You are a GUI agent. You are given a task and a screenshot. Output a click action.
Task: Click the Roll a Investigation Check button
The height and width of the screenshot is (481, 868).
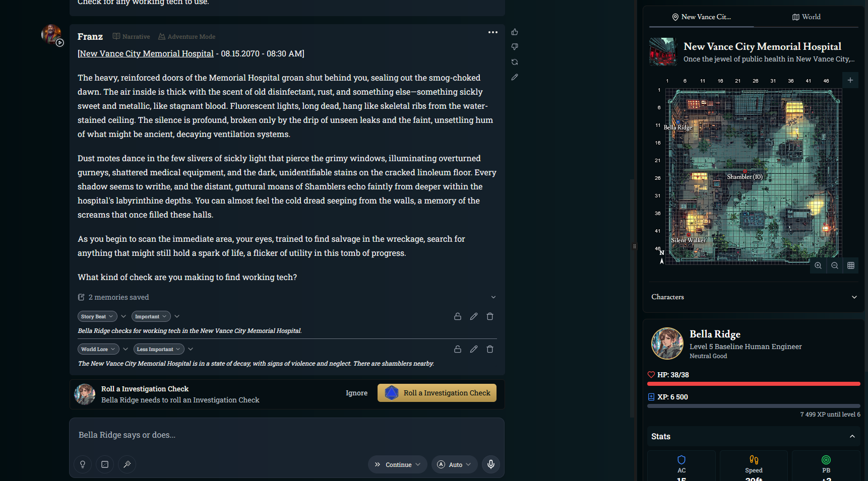pyautogui.click(x=437, y=393)
